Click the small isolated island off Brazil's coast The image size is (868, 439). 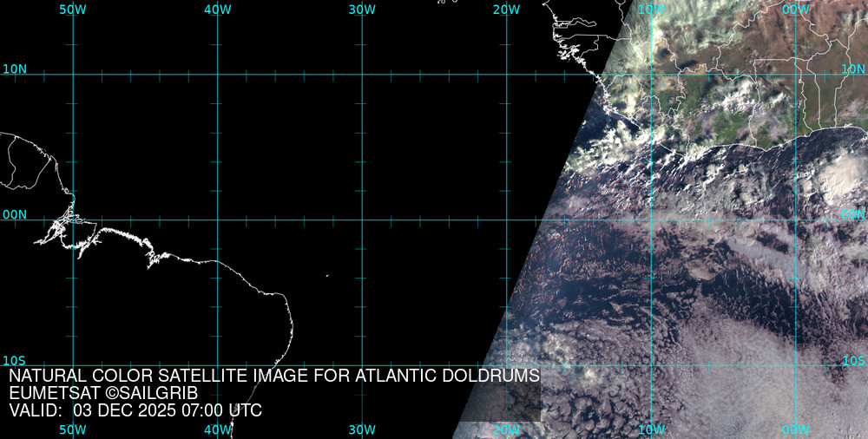(x=327, y=276)
